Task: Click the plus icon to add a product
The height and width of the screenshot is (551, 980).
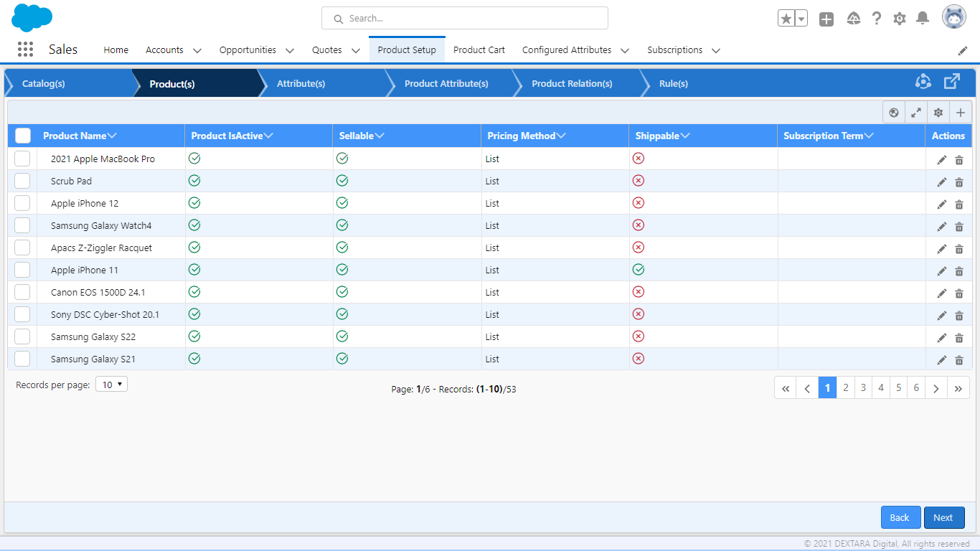Action: click(961, 113)
